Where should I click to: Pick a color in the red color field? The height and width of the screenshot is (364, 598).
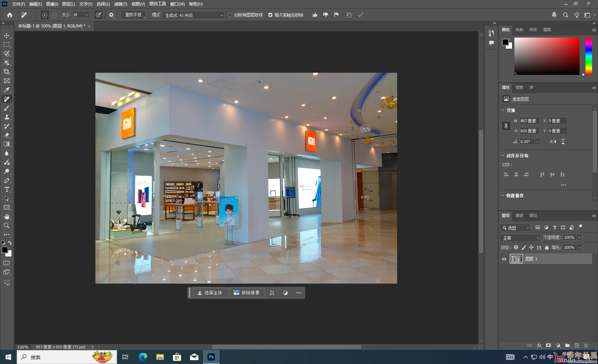tap(547, 56)
